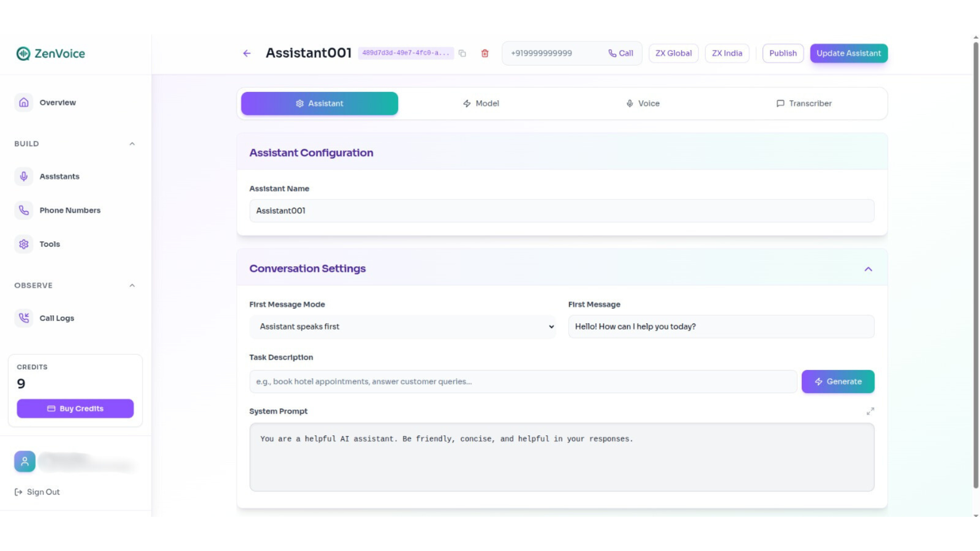
Task: Open Call Logs page
Action: [x=57, y=318]
